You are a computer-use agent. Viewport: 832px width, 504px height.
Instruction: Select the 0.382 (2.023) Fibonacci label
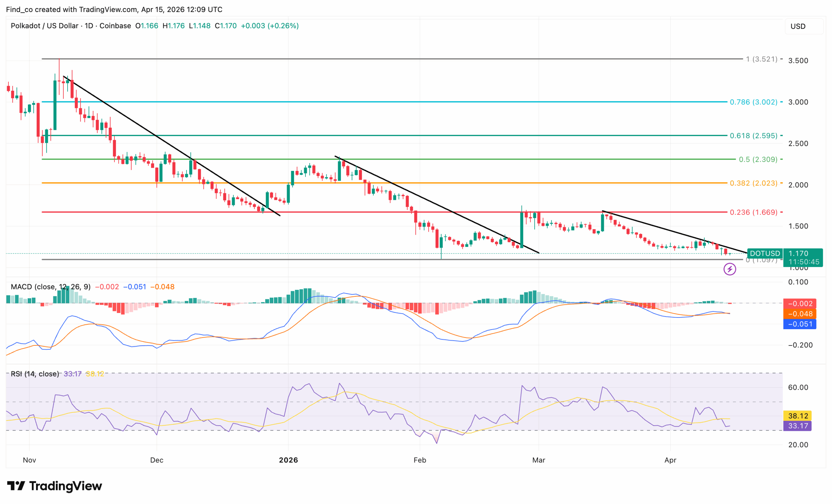point(754,183)
